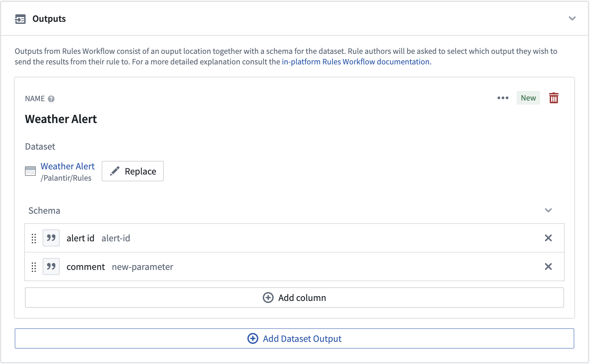
Task: Select the alert id column name
Action: point(81,238)
